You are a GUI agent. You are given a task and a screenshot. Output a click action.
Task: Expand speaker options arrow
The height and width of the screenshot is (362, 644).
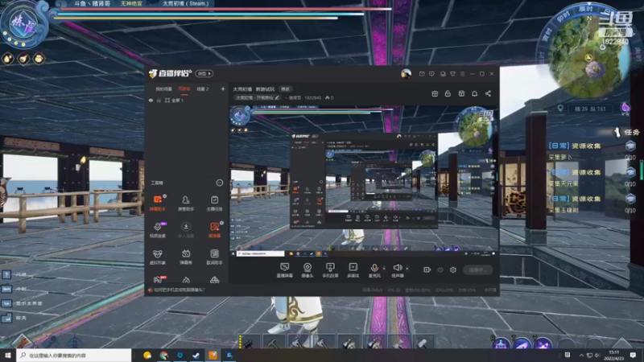coord(407,269)
